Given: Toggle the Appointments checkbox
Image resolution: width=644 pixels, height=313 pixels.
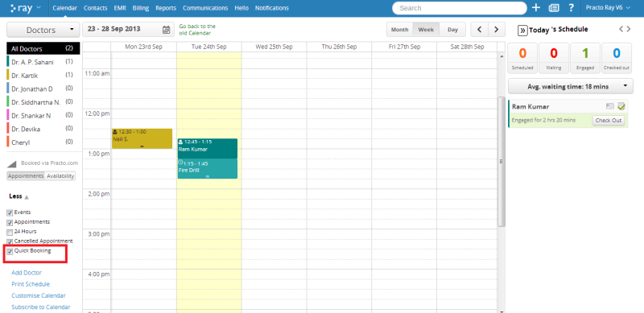Looking at the screenshot, I should 10,223.
